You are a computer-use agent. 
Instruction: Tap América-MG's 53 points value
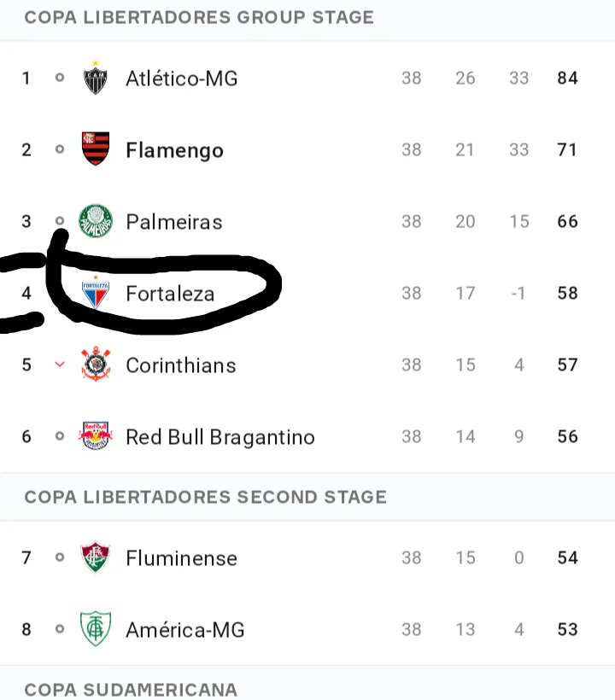[568, 629]
